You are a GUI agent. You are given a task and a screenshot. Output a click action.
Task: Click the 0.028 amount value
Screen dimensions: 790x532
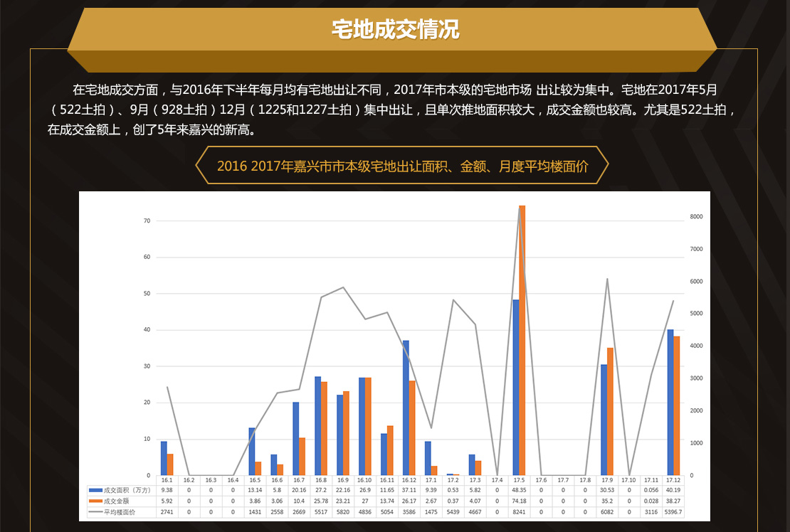coord(651,501)
